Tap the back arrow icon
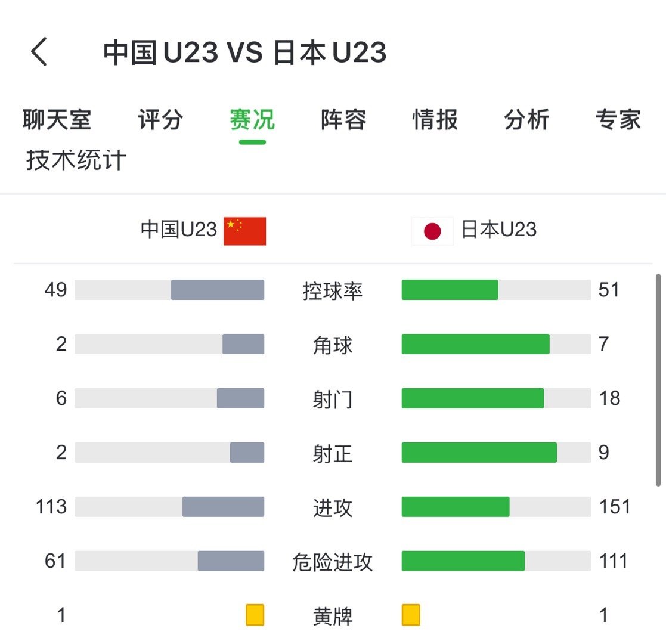This screenshot has height=644, width=666. point(39,51)
